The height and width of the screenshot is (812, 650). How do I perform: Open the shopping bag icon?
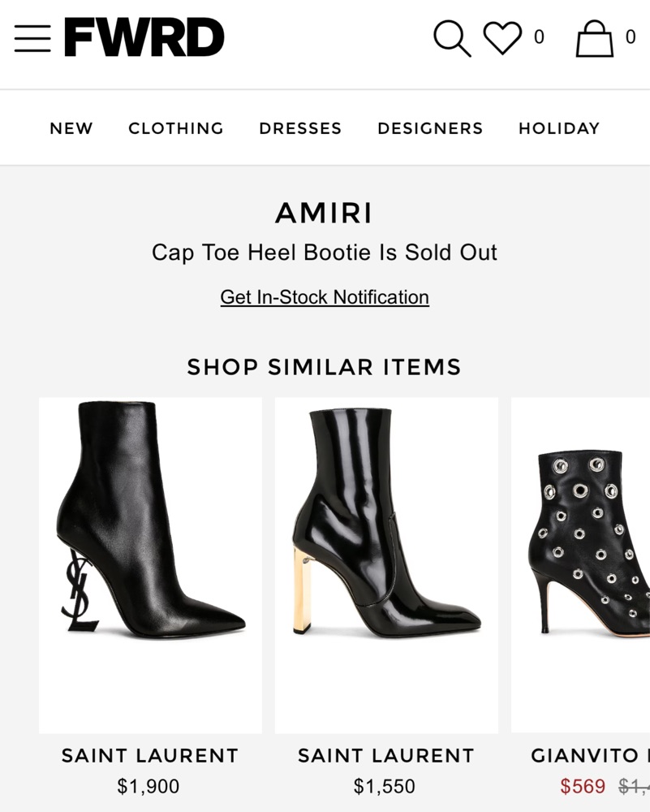pyautogui.click(x=594, y=38)
